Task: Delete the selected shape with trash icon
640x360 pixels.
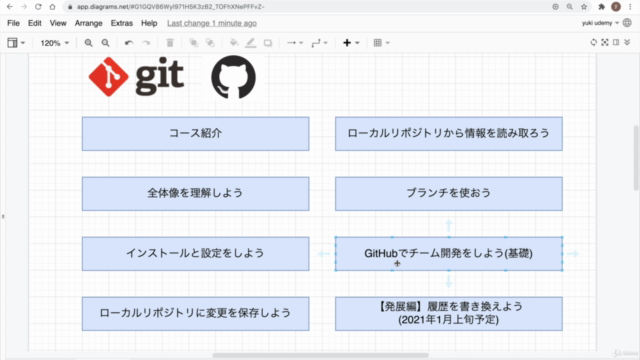Action: pos(170,42)
